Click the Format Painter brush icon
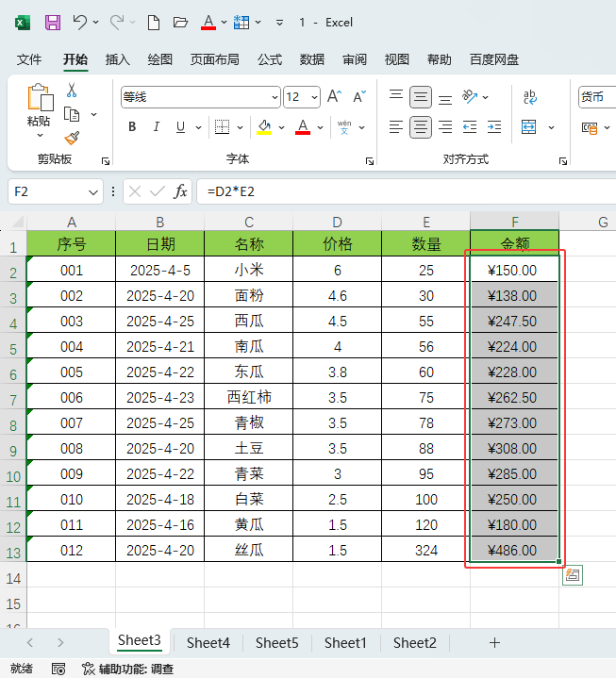The width and height of the screenshot is (616, 678). (73, 138)
